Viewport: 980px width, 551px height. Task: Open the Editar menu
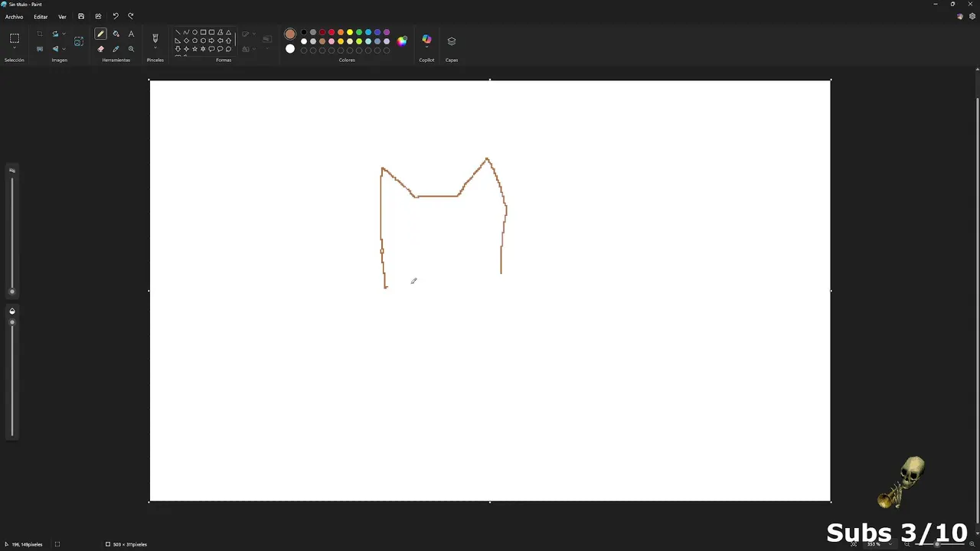pyautogui.click(x=41, y=17)
